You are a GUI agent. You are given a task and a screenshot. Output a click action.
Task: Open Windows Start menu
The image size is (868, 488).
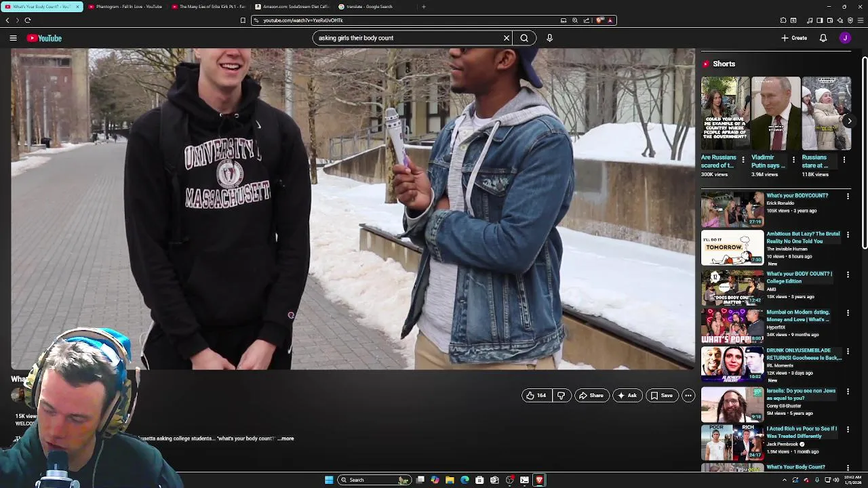pos(329,480)
